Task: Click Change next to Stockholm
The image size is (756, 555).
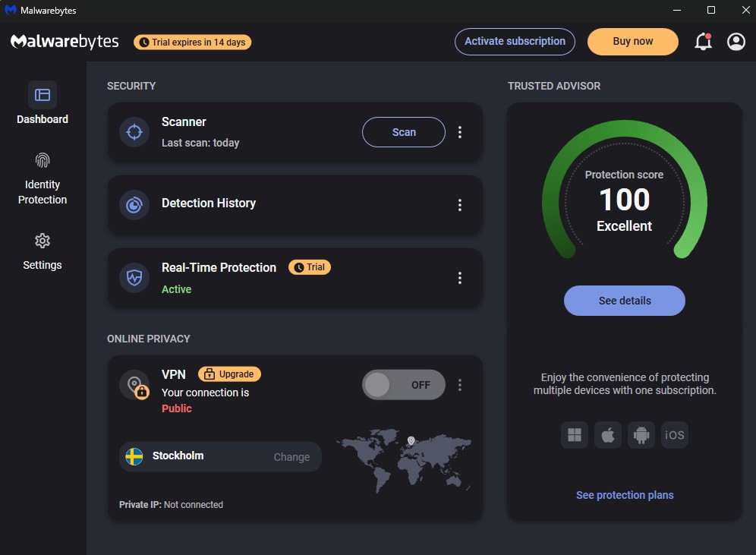Action: [291, 457]
